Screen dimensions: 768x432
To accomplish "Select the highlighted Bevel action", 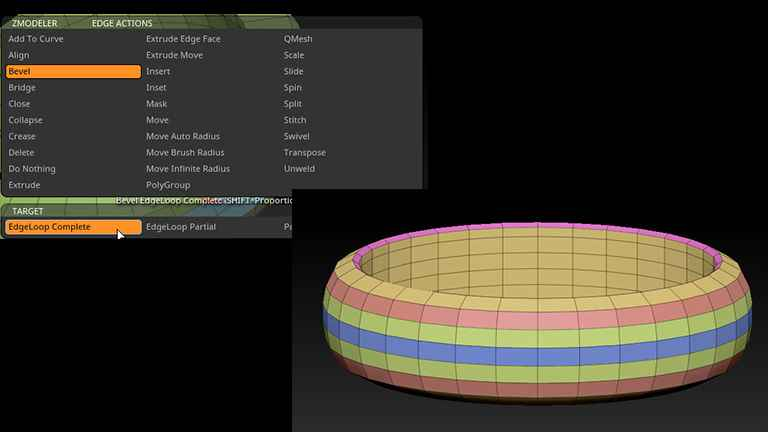I will point(73,72).
